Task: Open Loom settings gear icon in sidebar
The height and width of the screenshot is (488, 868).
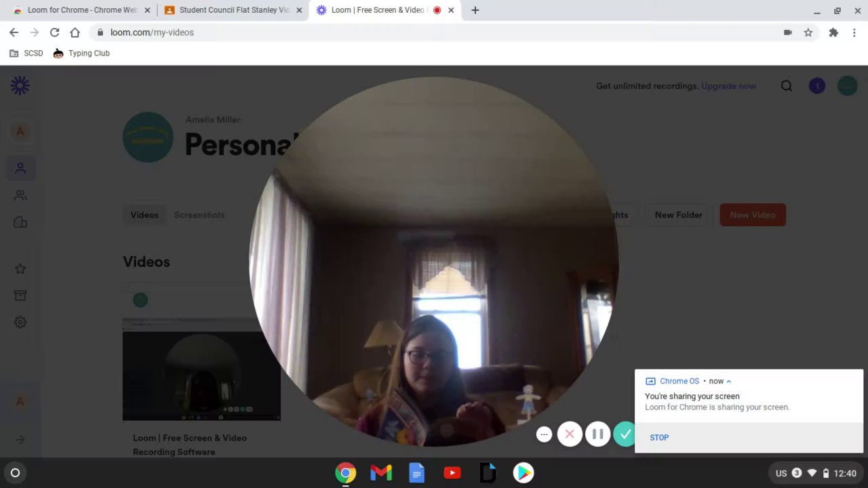Action: 20,323
